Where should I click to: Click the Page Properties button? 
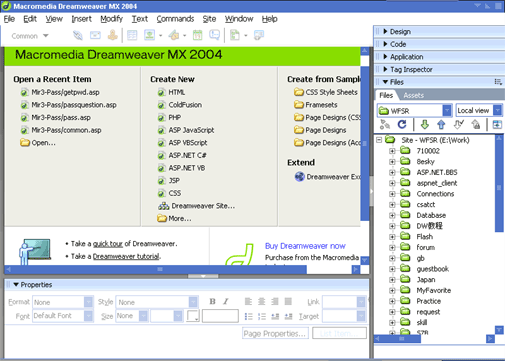point(275,333)
